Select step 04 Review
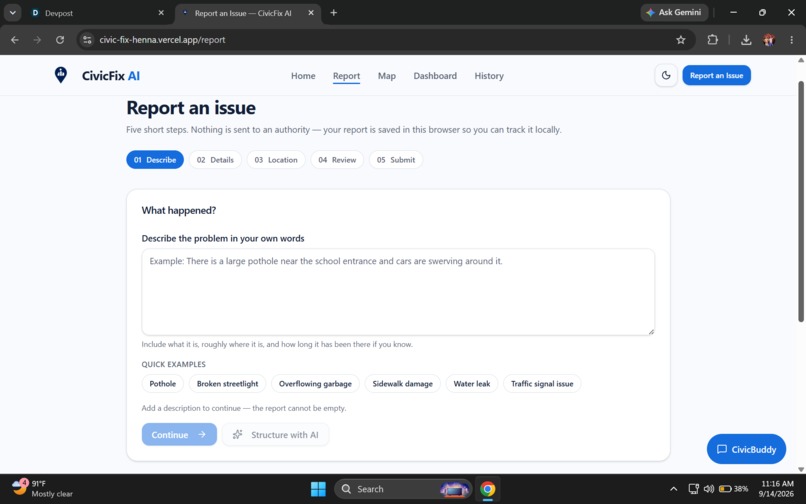This screenshot has width=806, height=504. pyautogui.click(x=337, y=160)
